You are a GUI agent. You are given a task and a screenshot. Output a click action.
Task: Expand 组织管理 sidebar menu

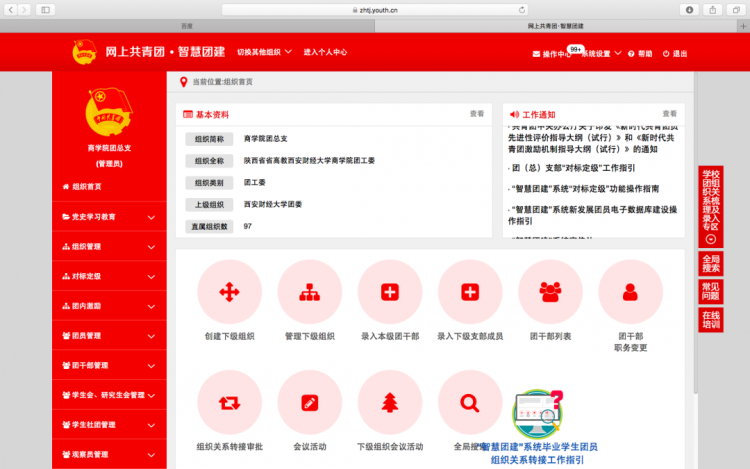(x=109, y=247)
